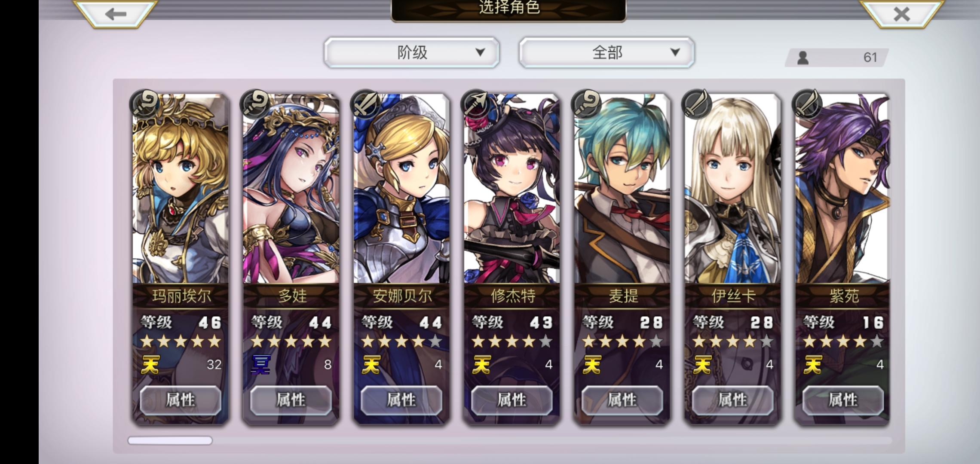Click the arrow on the 全部 dropdown

675,52
